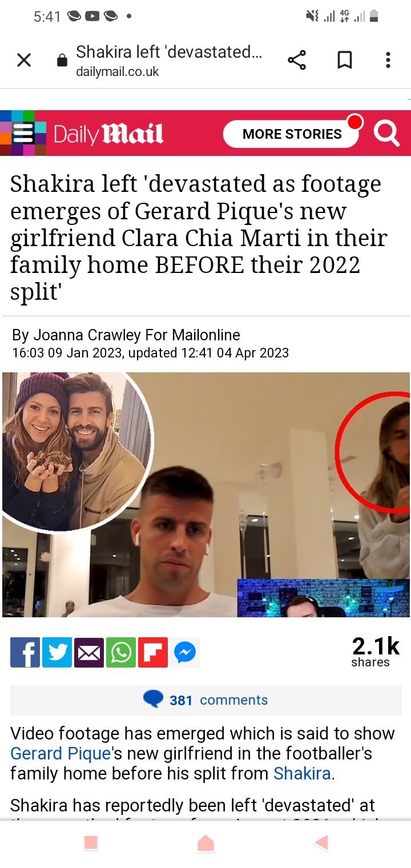Bookmark this page with bookmark icon
The height and width of the screenshot is (868, 411).
pos(344,60)
